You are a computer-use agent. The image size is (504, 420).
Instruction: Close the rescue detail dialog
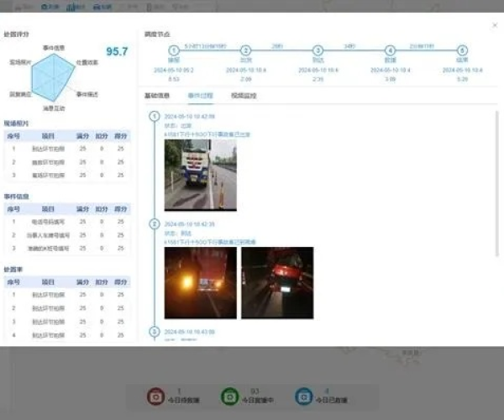tap(495, 25)
